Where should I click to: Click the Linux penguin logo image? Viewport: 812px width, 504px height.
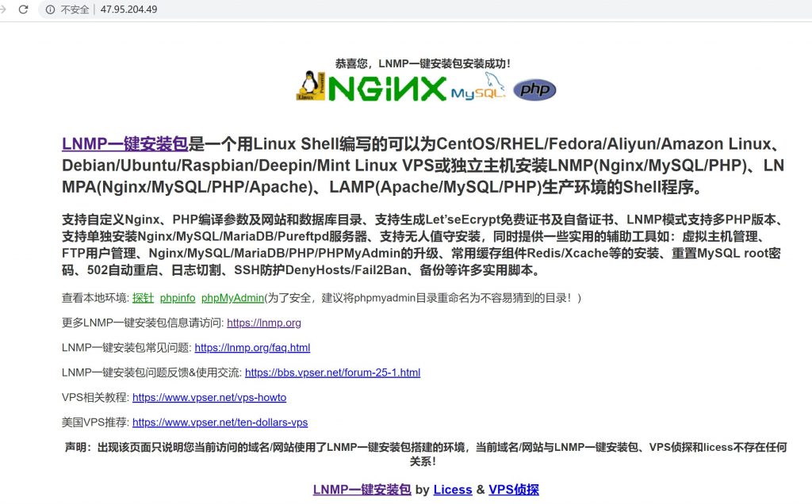[311, 86]
